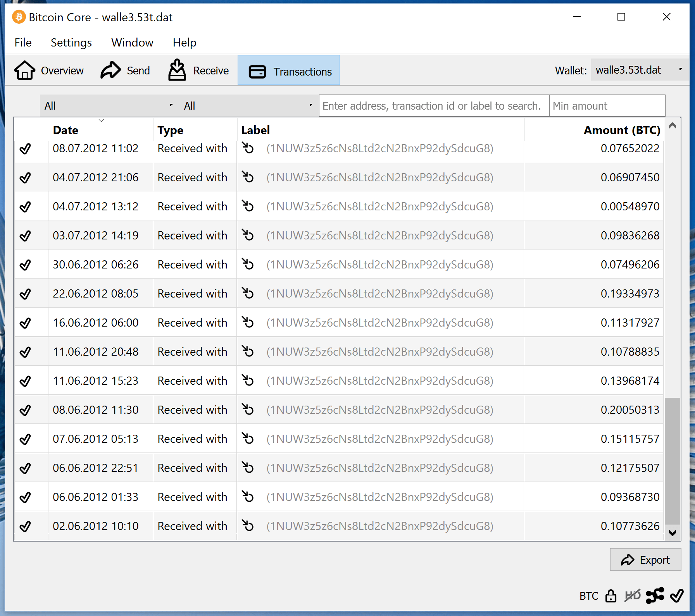Click the BTC unit label in the status bar
The image size is (695, 616).
(588, 596)
